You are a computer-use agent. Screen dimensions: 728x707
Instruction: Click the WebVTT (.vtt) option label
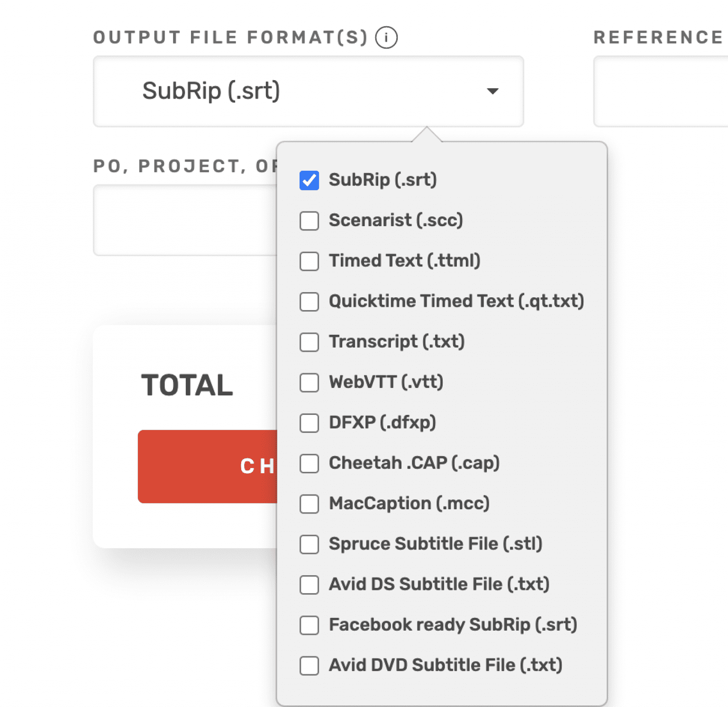pos(386,382)
